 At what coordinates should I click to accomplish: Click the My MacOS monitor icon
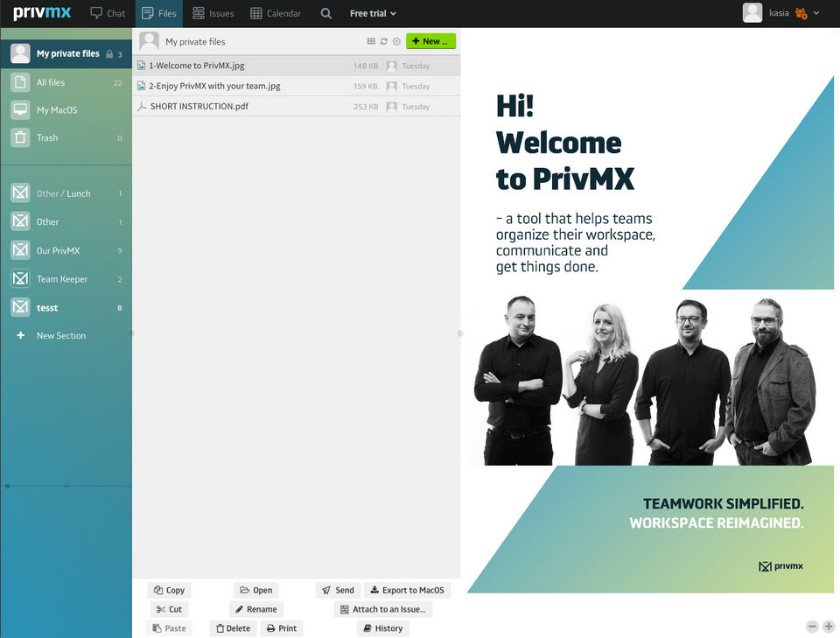coord(20,109)
